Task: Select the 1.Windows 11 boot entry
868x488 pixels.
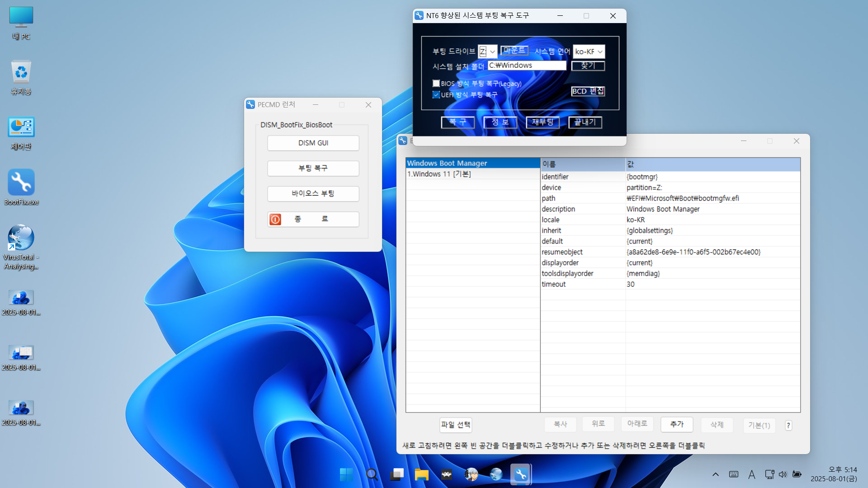Action: pyautogui.click(x=439, y=174)
